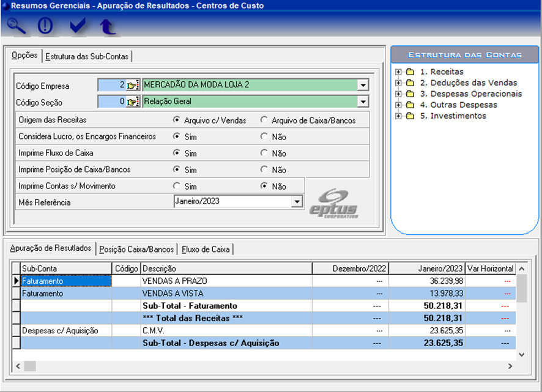Select Arquivo de Caixa/Bancos radio option
Image resolution: width=542 pixels, height=392 pixels.
[x=264, y=120]
